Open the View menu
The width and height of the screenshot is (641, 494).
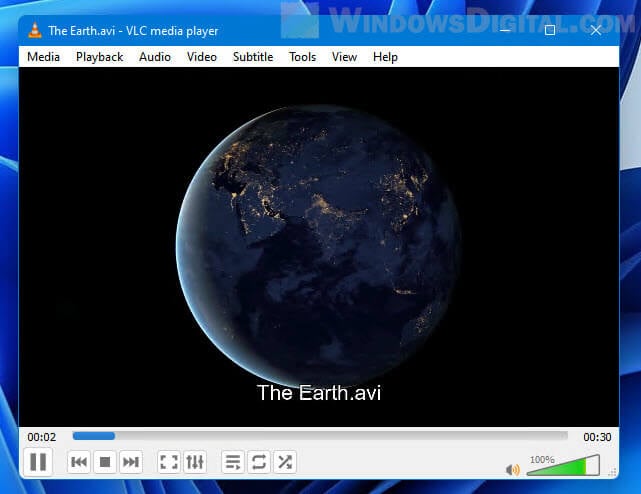point(344,57)
